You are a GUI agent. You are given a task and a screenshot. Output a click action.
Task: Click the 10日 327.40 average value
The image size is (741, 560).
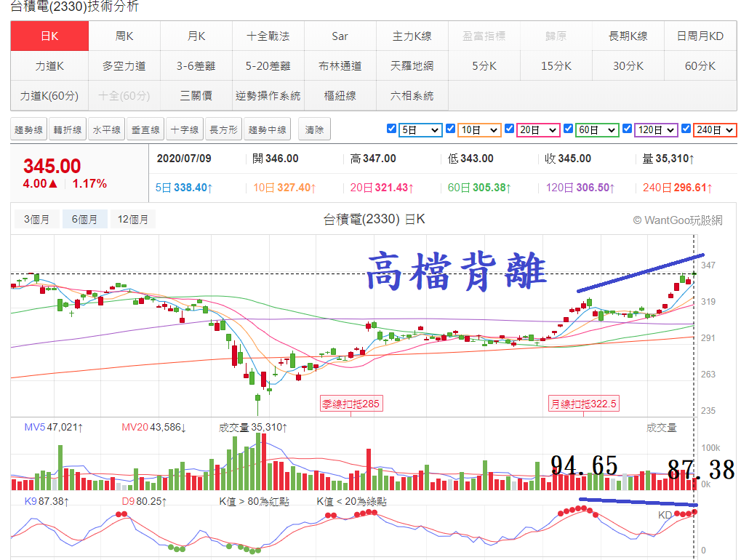click(x=284, y=188)
